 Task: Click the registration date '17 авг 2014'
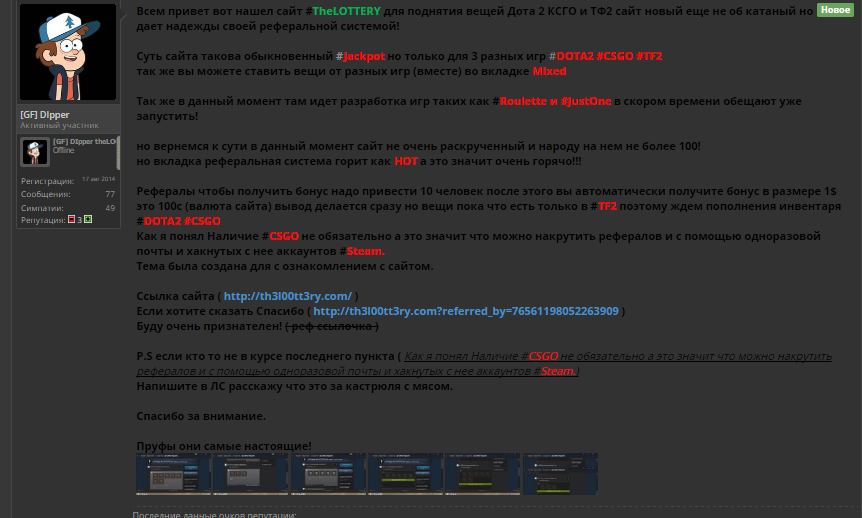98,179
